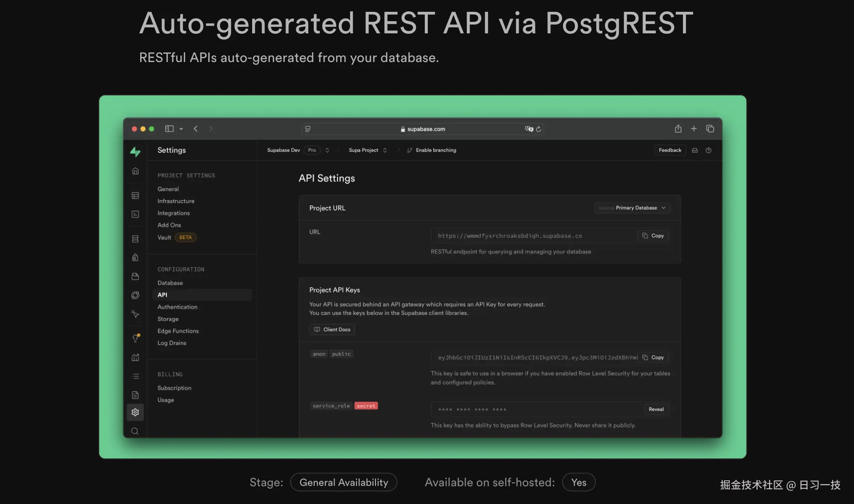The width and height of the screenshot is (854, 504).
Task: Open Subscription billing page
Action: click(174, 388)
